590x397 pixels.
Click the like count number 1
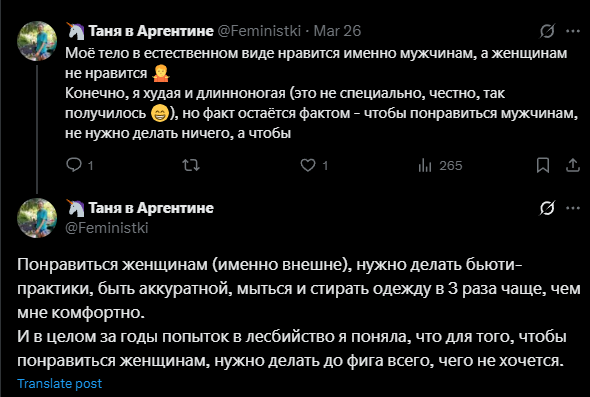click(325, 166)
